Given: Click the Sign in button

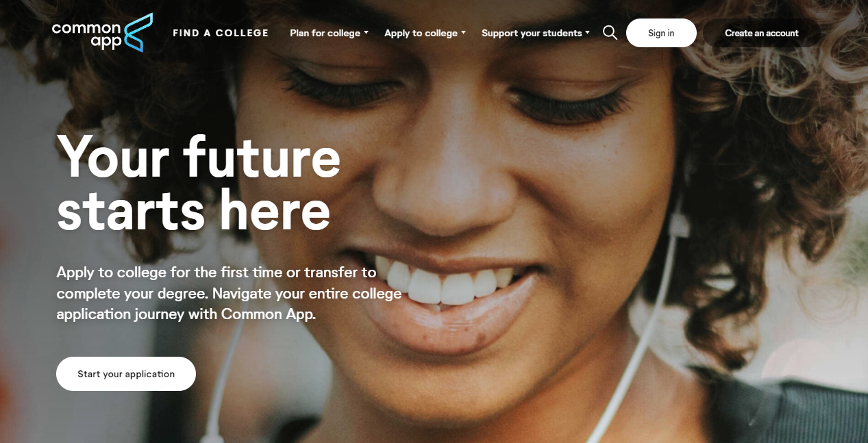Looking at the screenshot, I should pos(661,33).
